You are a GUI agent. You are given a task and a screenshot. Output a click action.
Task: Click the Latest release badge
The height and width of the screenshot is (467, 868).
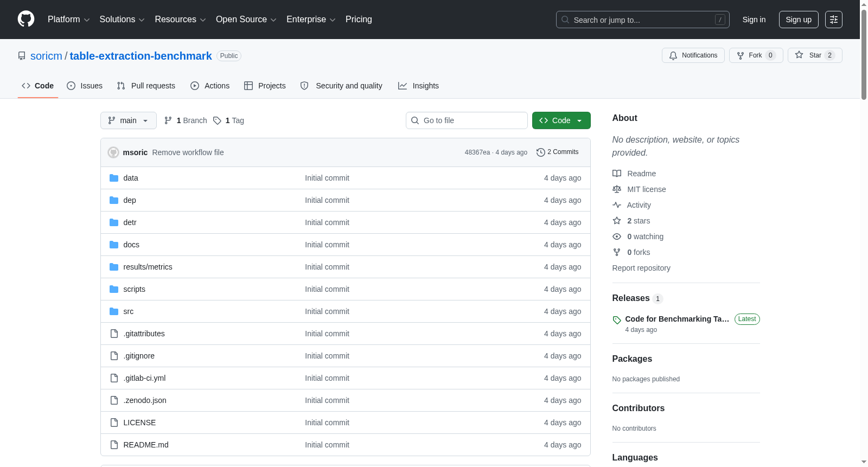tap(747, 319)
